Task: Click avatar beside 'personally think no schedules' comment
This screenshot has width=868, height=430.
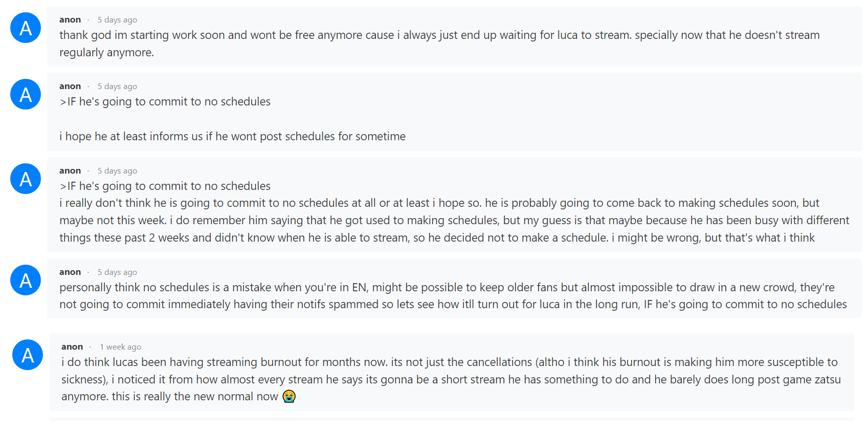Action: click(x=26, y=280)
